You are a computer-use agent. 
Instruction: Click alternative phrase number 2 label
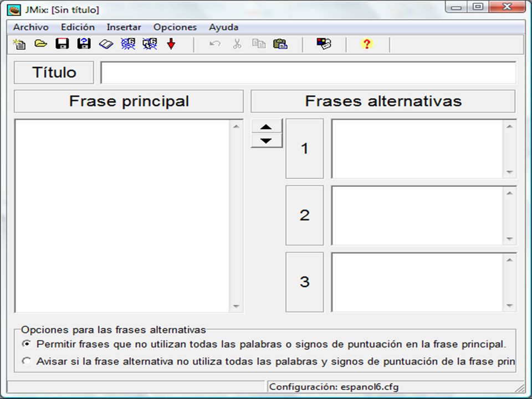click(x=305, y=215)
